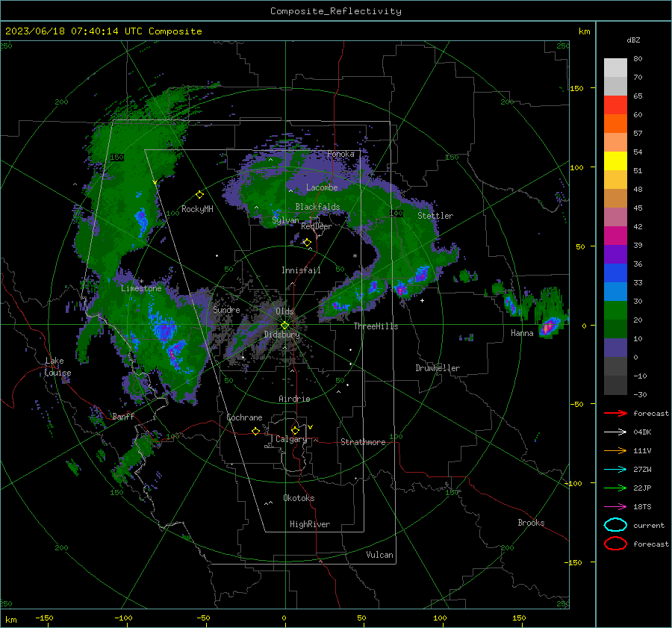The height and width of the screenshot is (628, 672).
Task: Click the 2023/06/18 07:40:14 UTC timestamp
Action: point(103,31)
